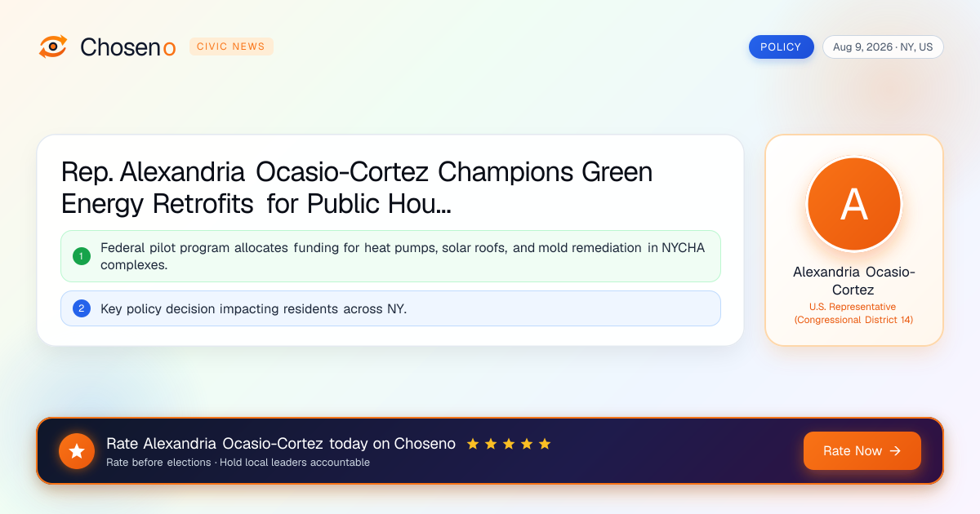
Task: Click Rate Alexandria Ocasio-Cortez today banner text
Action: click(x=281, y=444)
